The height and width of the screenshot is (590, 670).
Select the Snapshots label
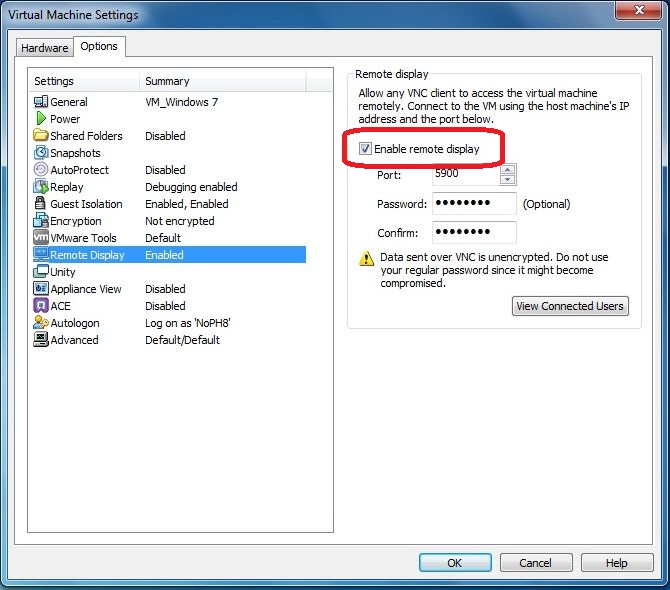point(75,153)
